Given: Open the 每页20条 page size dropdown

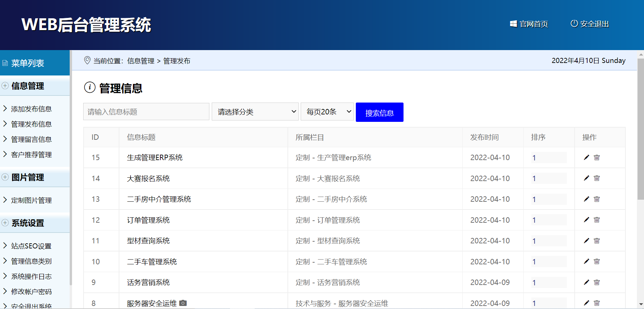Looking at the screenshot, I should [x=327, y=112].
